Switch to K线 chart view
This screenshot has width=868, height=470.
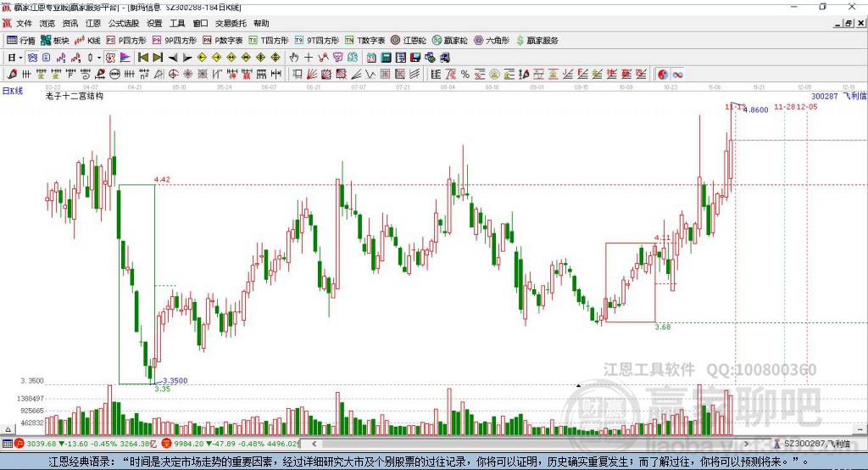pos(87,41)
